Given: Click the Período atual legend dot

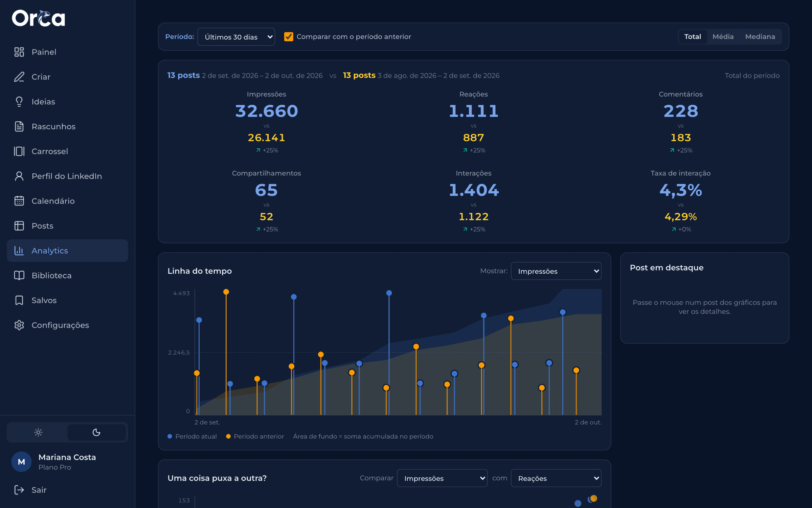Looking at the screenshot, I should point(170,437).
